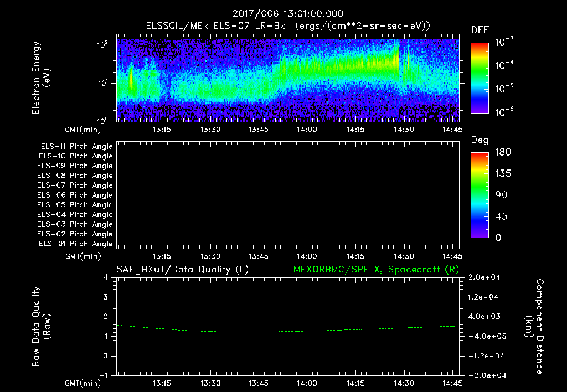The height and width of the screenshot is (392, 567).
Task: Click the data quality axis value -1
Action: [104, 375]
